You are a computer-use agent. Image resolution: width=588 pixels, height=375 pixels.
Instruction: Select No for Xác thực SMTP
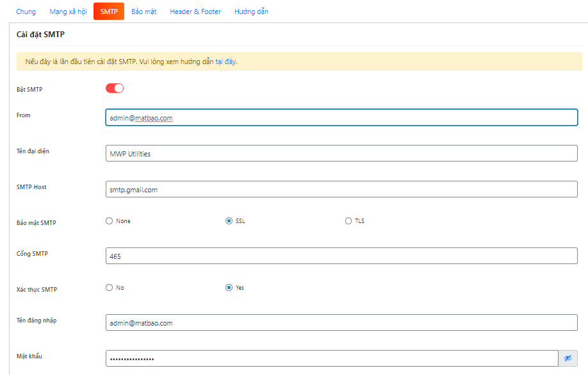click(x=109, y=288)
